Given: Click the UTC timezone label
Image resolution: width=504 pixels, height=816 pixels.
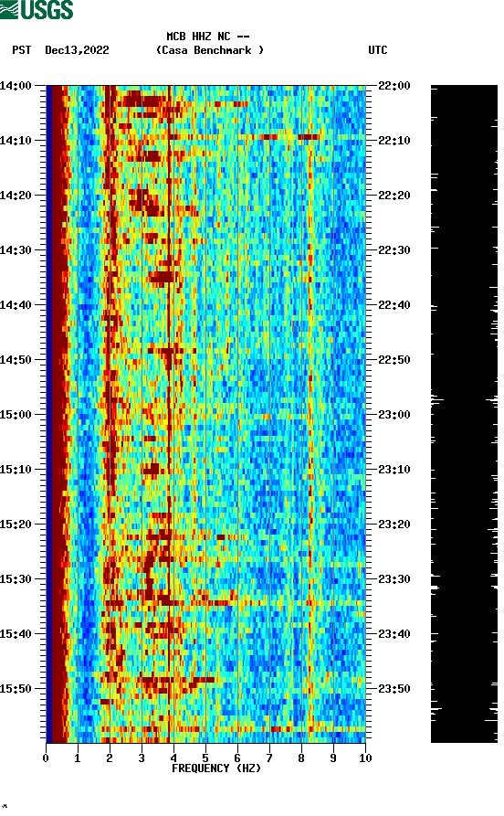Looking at the screenshot, I should pyautogui.click(x=378, y=50).
